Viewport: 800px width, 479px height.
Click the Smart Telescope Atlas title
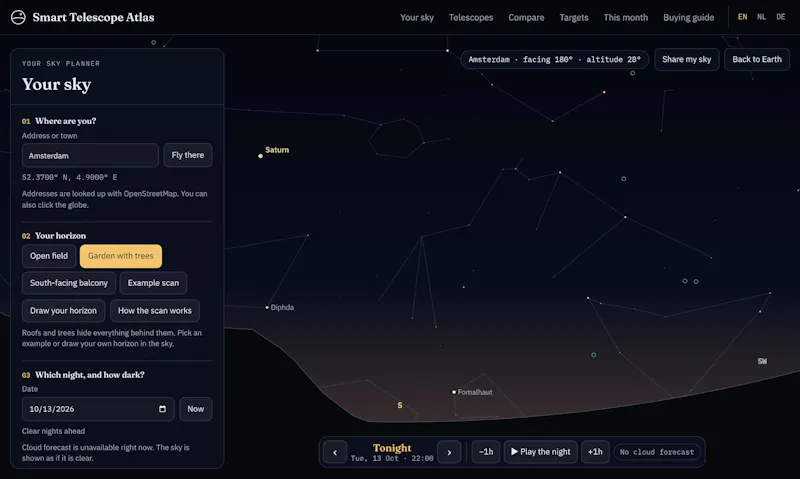click(93, 17)
